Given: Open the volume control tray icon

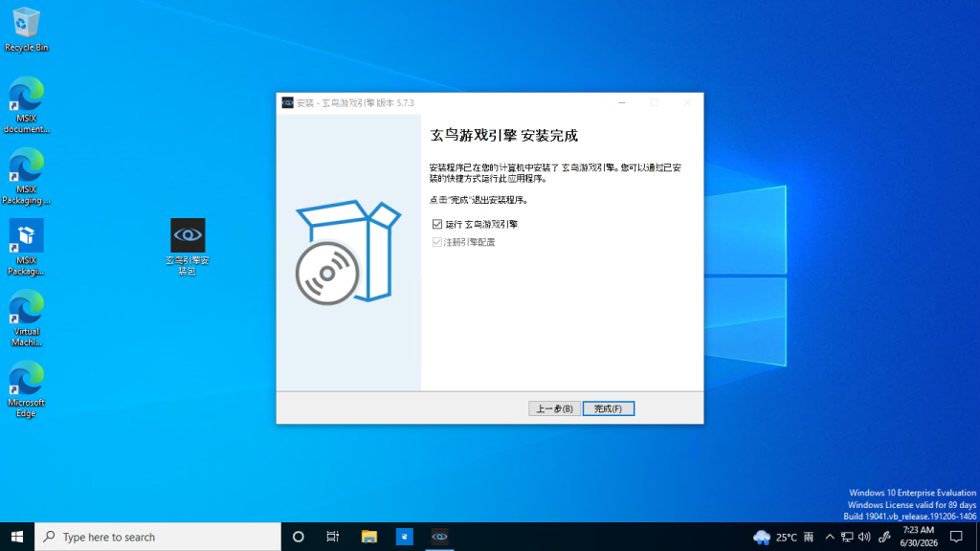Looking at the screenshot, I should click(864, 537).
